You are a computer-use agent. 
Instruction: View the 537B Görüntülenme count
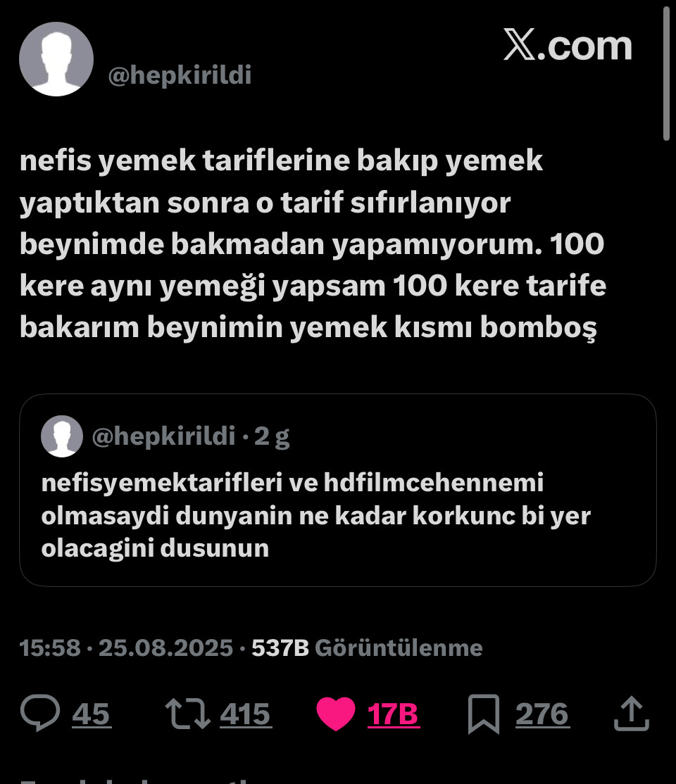pyautogui.click(x=367, y=647)
